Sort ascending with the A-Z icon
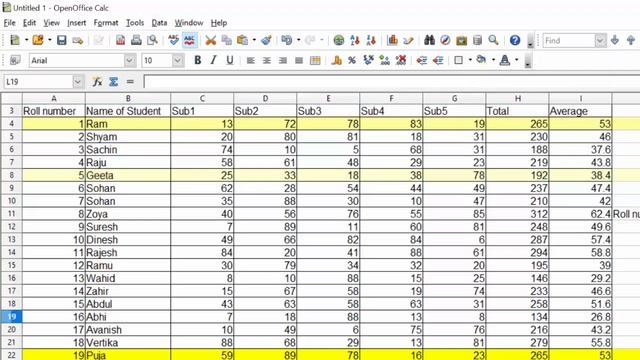The height and width of the screenshot is (360, 640). point(355,40)
